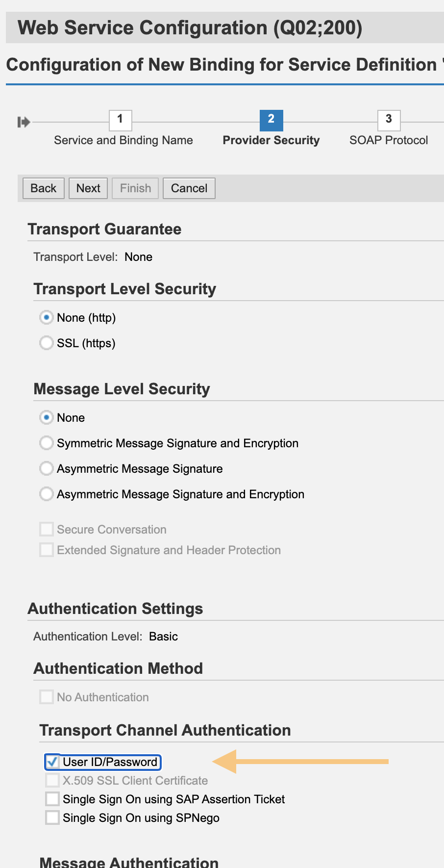The width and height of the screenshot is (444, 868).
Task: Uncheck the User ID/Password checkbox
Action: tap(52, 762)
